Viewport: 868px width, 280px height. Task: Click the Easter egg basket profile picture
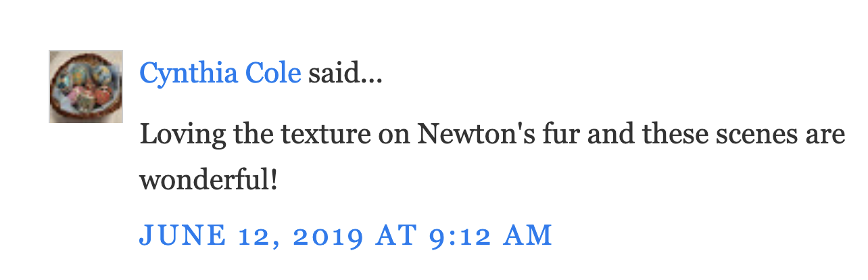(85, 87)
